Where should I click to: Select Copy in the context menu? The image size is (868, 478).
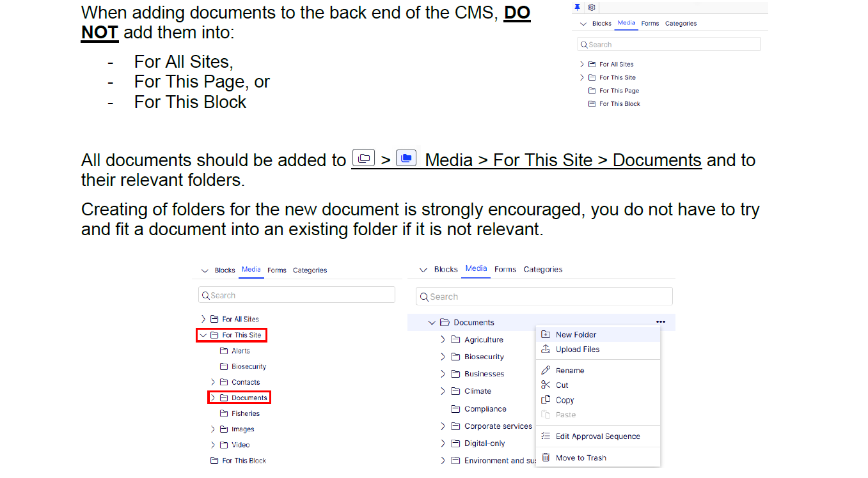tap(564, 400)
